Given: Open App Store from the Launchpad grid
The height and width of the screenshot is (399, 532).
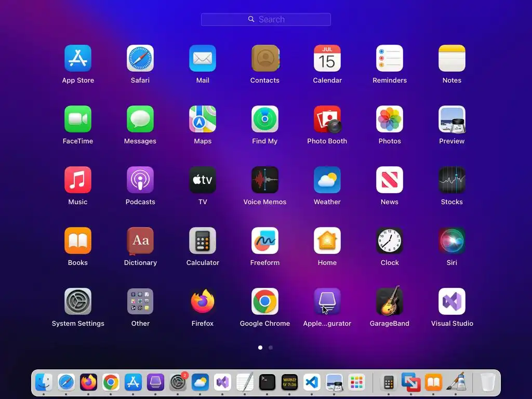Looking at the screenshot, I should 78,58.
